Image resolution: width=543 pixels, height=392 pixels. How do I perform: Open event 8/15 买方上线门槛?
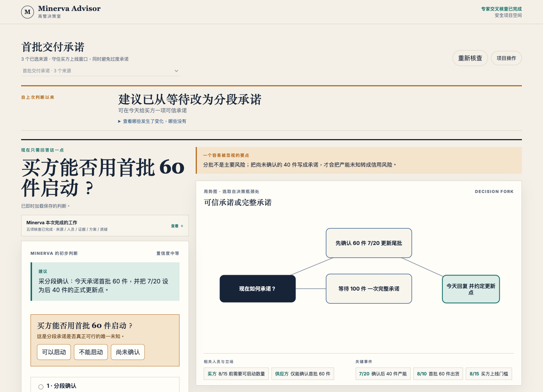(x=489, y=374)
